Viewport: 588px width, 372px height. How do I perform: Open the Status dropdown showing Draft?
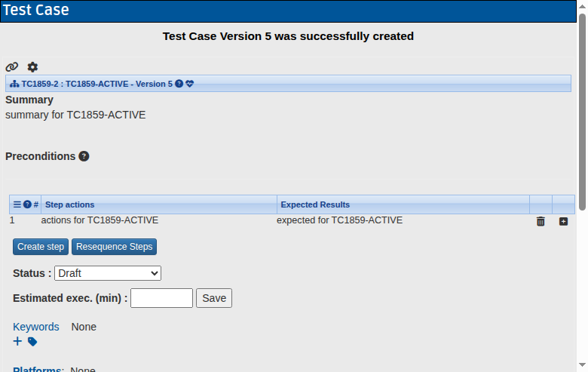108,273
